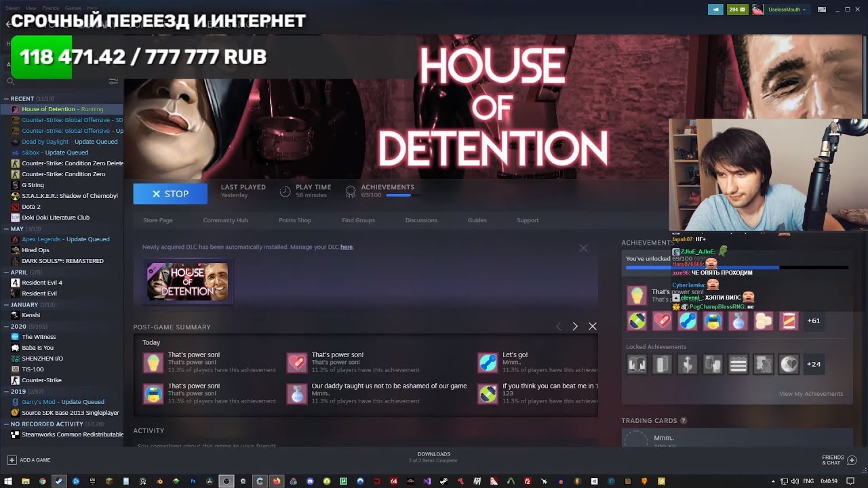Open the Store Page tab
Viewport: 868px width, 488px height.
157,220
